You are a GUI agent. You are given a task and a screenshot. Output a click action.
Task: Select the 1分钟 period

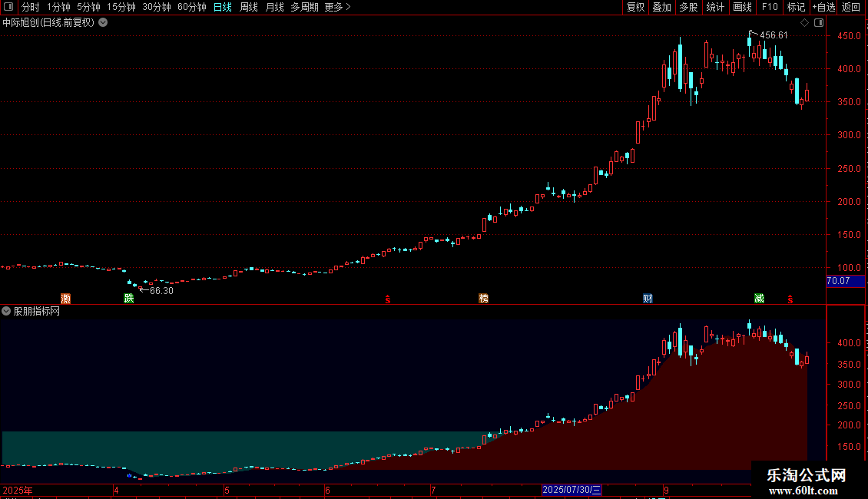tap(58, 7)
